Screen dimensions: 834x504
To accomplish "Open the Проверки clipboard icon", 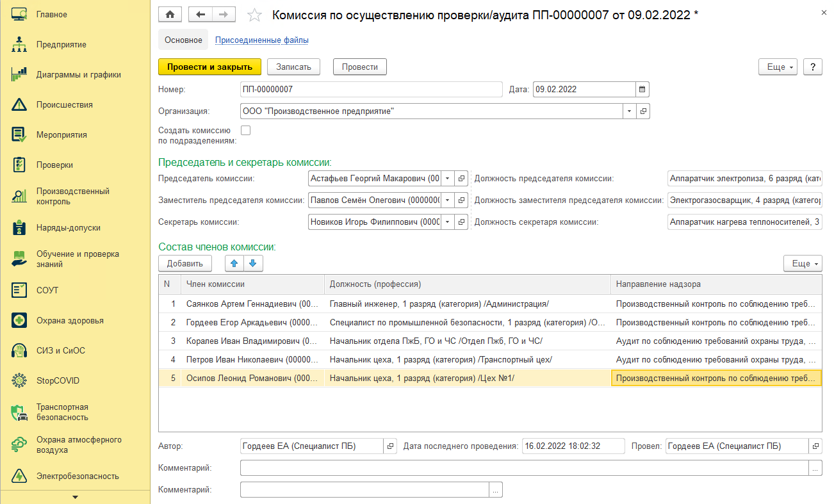I will pyautogui.click(x=19, y=165).
